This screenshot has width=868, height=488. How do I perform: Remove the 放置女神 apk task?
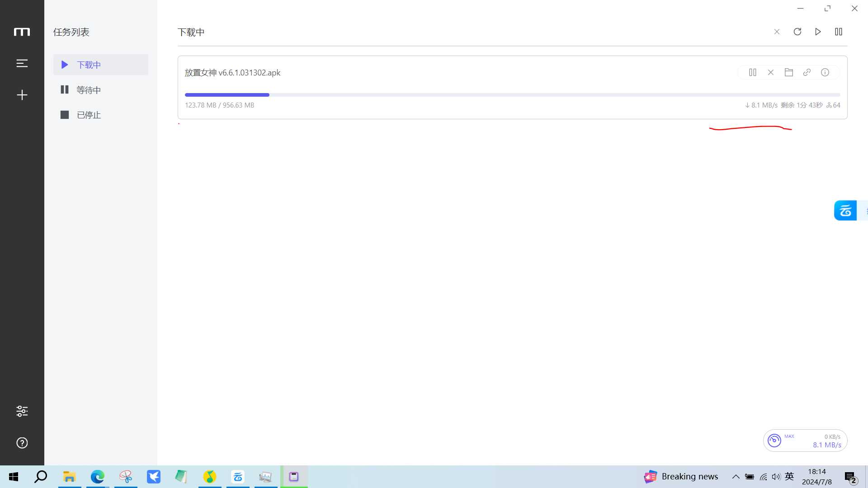[x=771, y=72]
